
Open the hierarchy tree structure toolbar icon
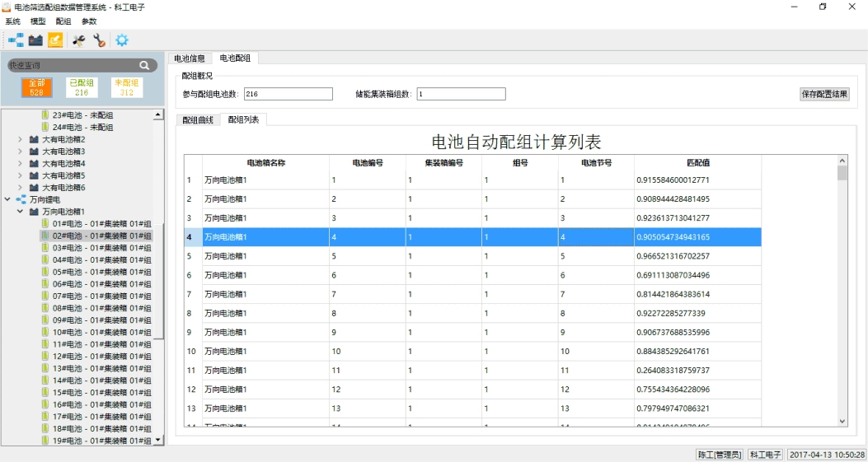click(16, 40)
